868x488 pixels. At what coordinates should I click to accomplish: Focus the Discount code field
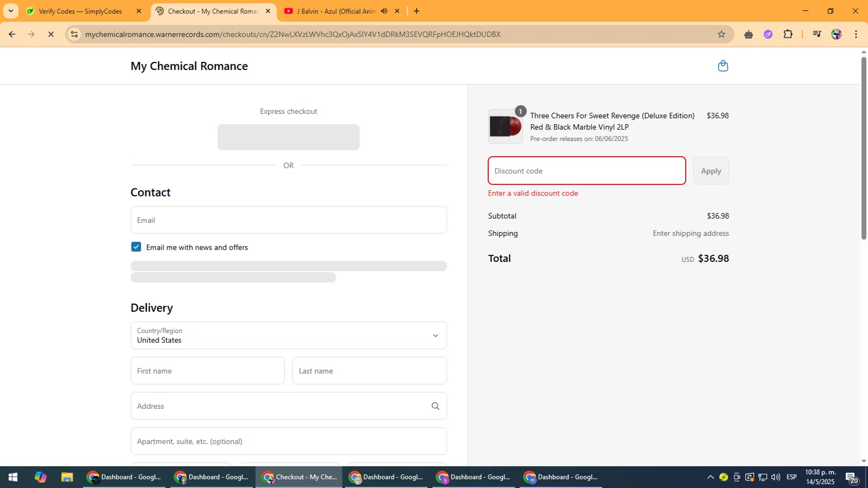pyautogui.click(x=587, y=171)
